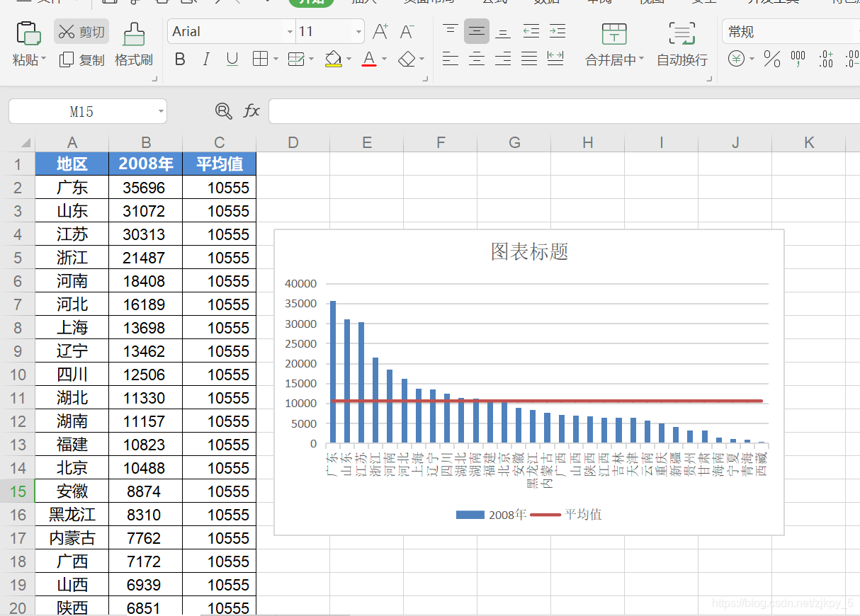Toggle vertical middle alignment
Screen dimensions: 860x616
[477, 31]
